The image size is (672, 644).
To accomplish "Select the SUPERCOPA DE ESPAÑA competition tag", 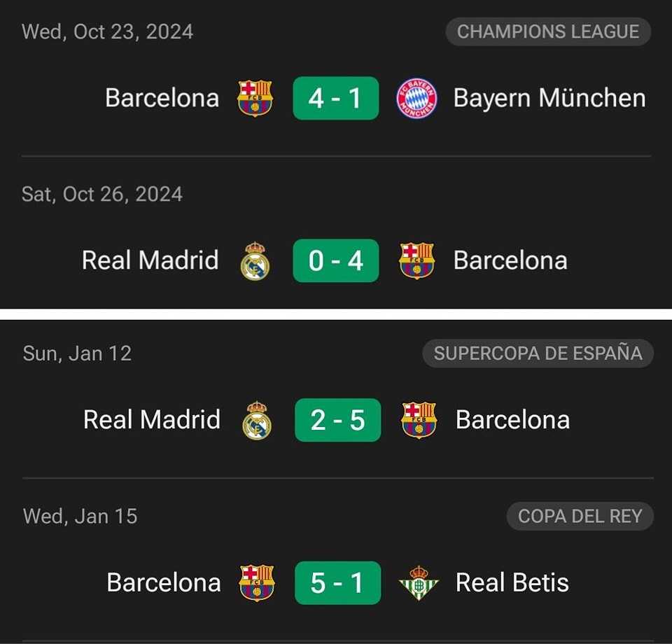I will coord(538,353).
